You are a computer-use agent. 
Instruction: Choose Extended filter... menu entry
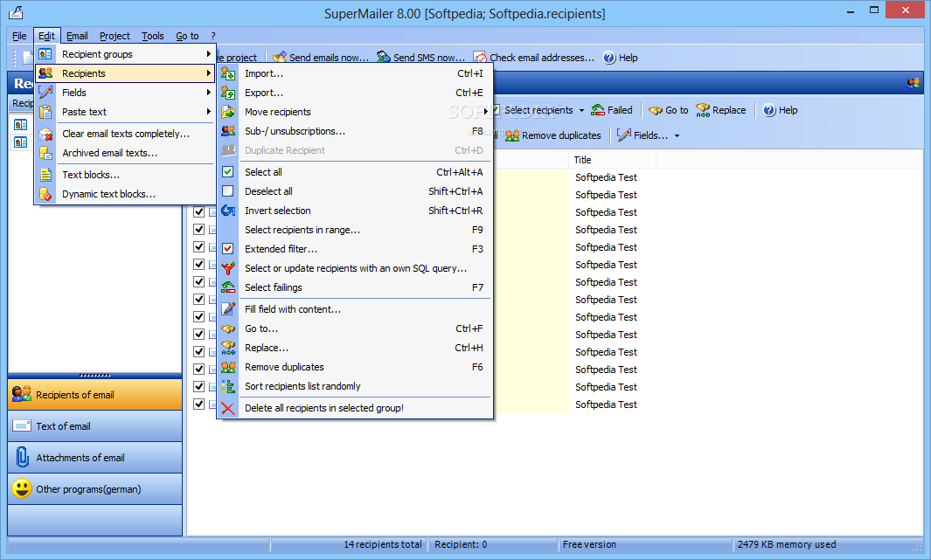pos(355,249)
